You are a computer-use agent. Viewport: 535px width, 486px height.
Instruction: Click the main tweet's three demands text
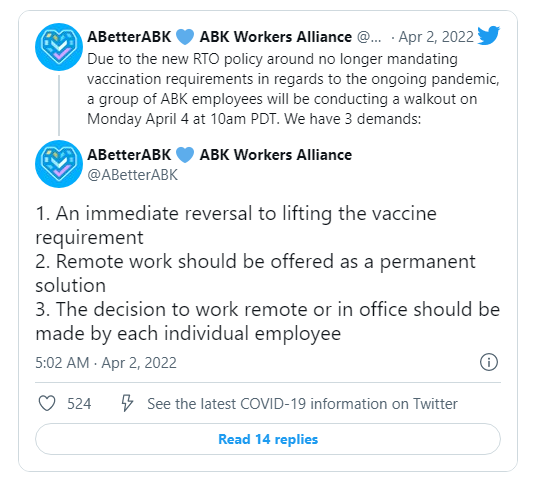(x=268, y=273)
